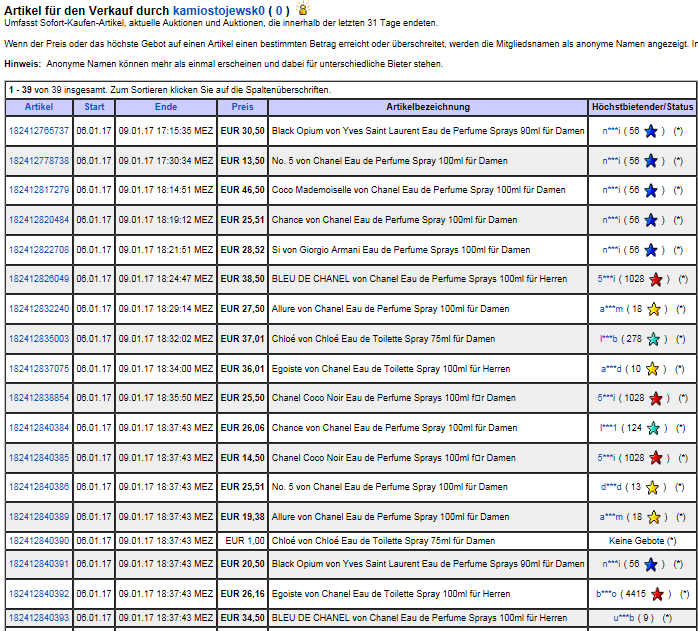Open item 182412840384

tap(39, 428)
